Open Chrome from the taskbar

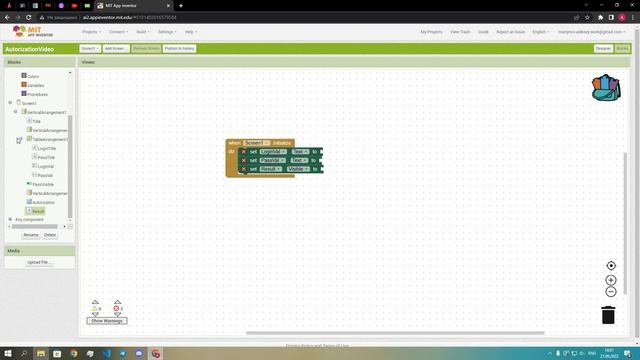coord(73,353)
